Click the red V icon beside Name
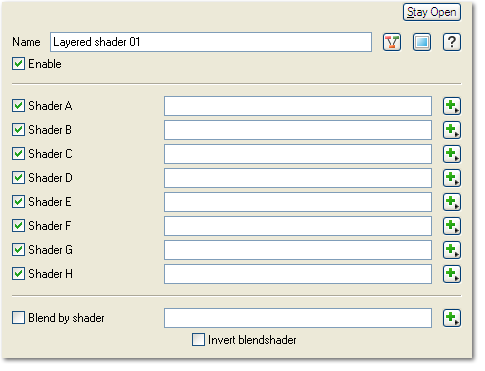This screenshot has width=485, height=371. pos(392,42)
